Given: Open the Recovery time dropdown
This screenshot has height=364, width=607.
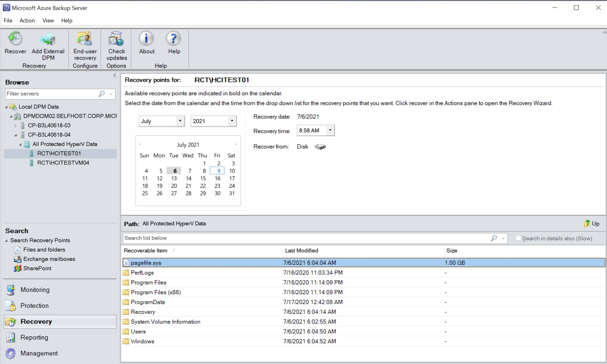Looking at the screenshot, I should tap(330, 130).
